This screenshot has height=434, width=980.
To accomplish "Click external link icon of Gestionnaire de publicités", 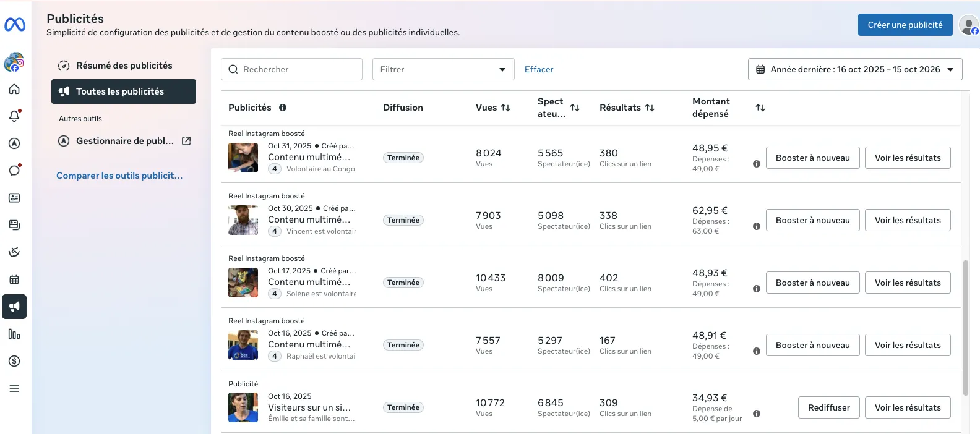I will tap(186, 141).
